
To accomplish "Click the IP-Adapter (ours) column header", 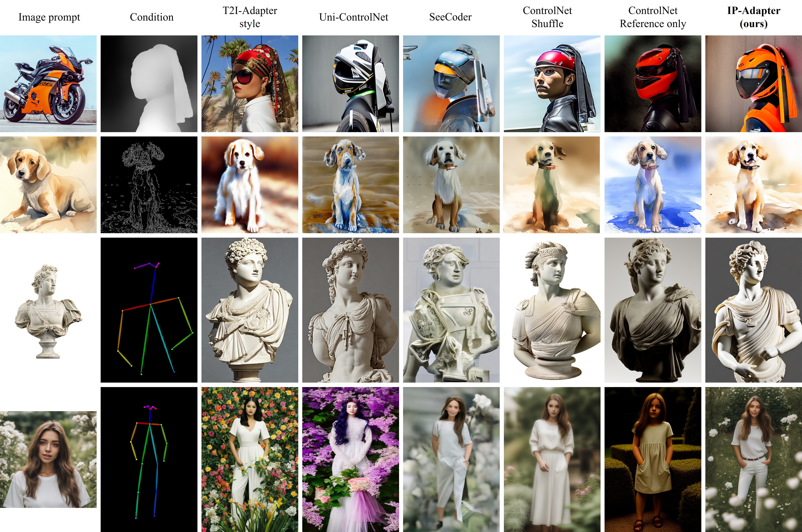I will click(753, 17).
